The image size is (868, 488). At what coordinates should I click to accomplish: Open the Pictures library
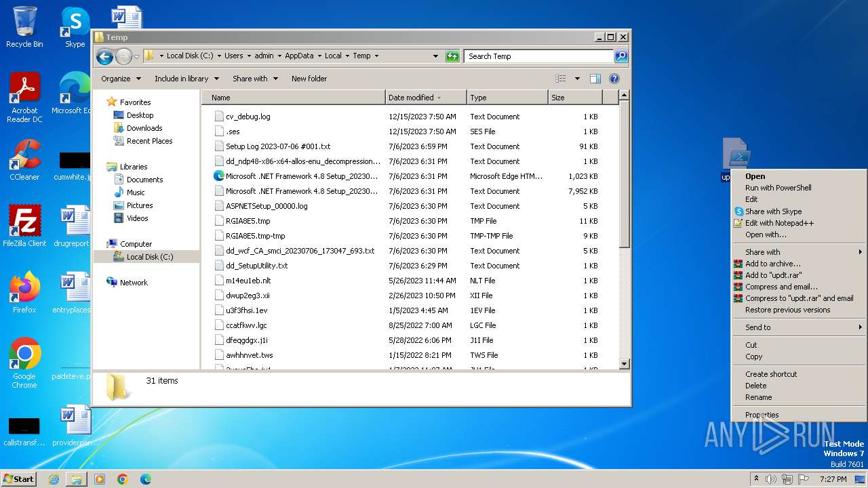tap(139, 205)
